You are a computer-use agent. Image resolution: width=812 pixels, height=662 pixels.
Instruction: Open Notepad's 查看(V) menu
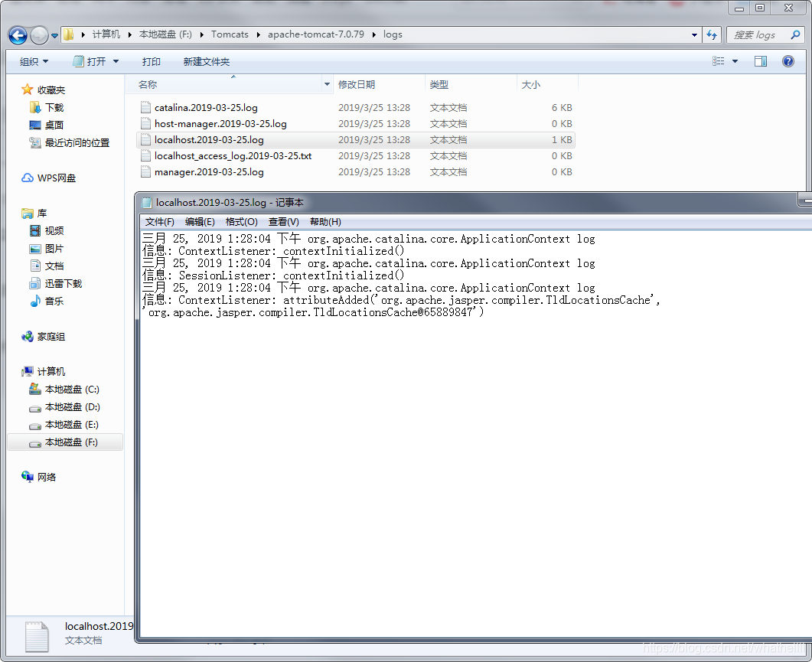[284, 222]
